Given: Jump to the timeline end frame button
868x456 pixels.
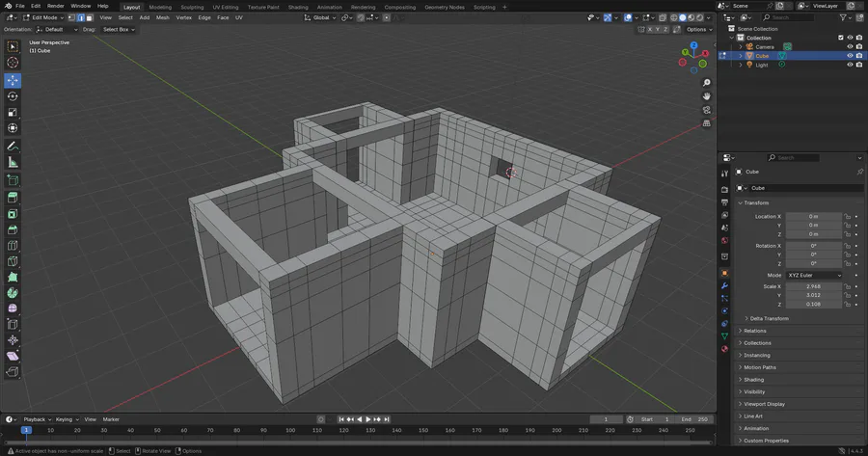Looking at the screenshot, I should tap(387, 419).
